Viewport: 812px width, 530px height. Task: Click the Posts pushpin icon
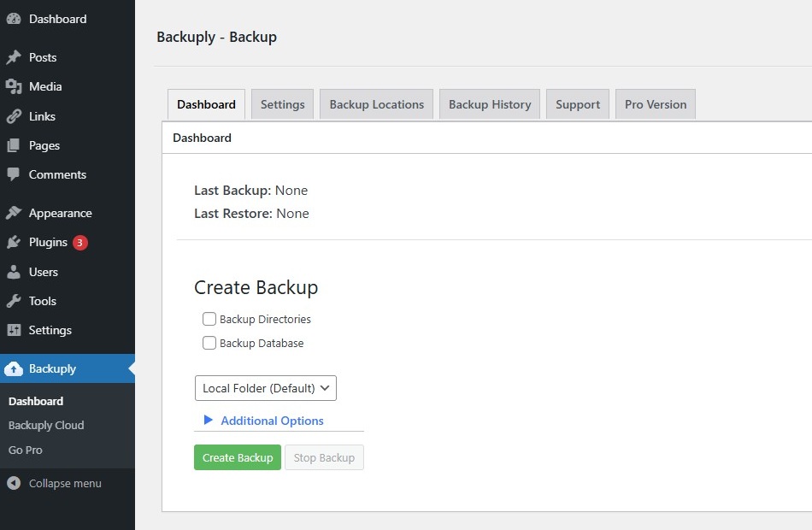pos(14,57)
